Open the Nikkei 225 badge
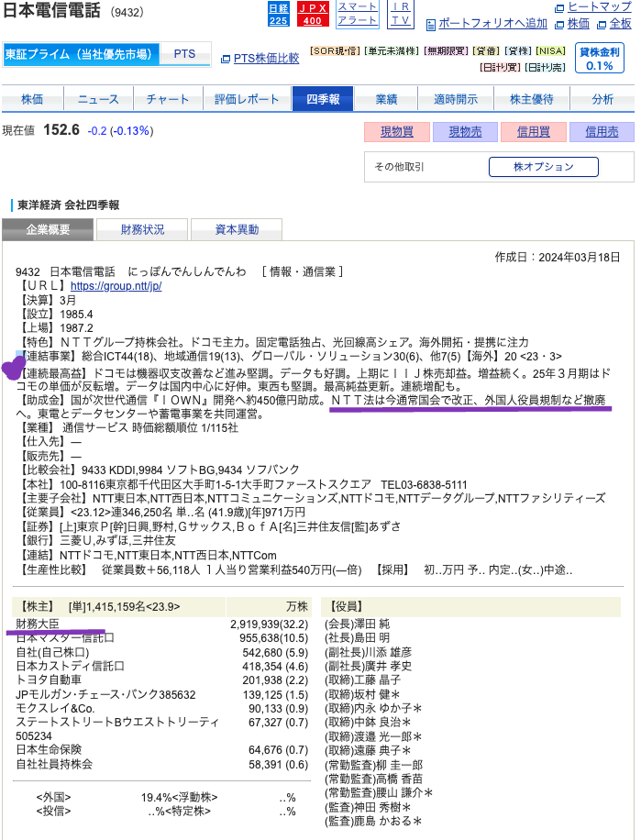The height and width of the screenshot is (840, 641). point(279,15)
